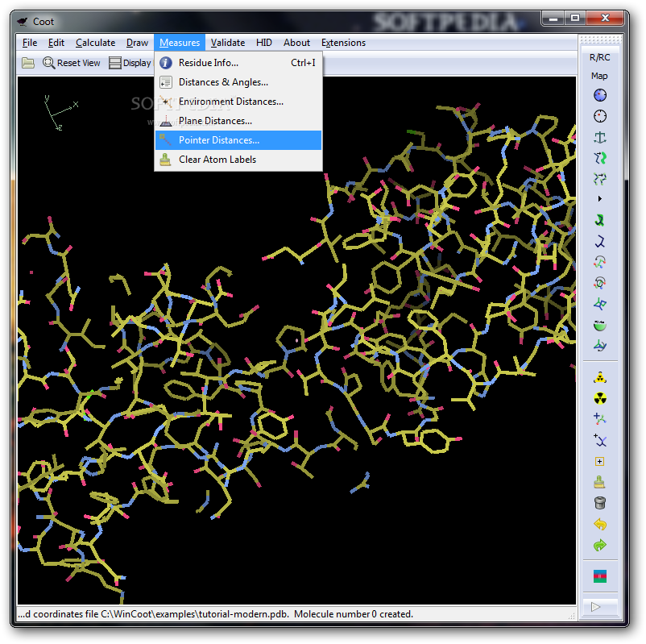The image size is (646, 644).
Task: Click the Mutate & Auto Fit triangle-radiation icon
Action: click(x=600, y=378)
